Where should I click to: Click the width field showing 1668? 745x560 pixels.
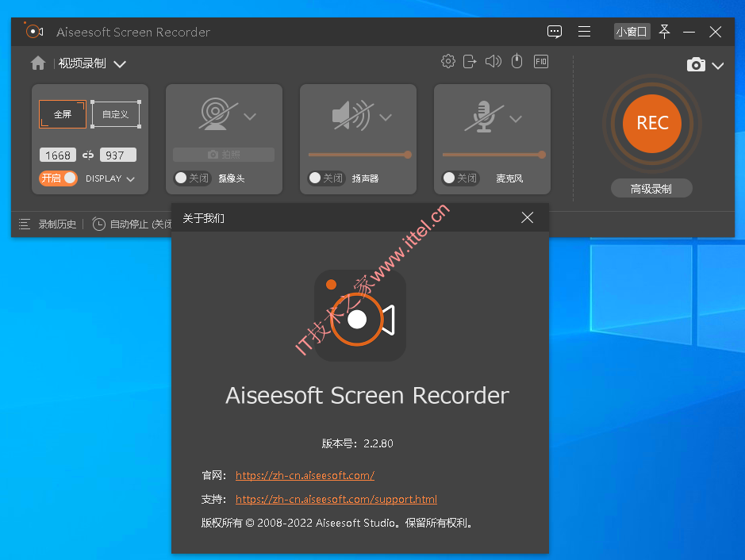[57, 155]
